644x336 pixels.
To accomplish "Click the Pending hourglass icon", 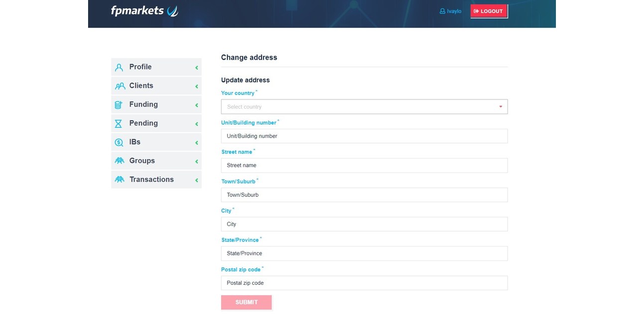I will click(x=119, y=123).
